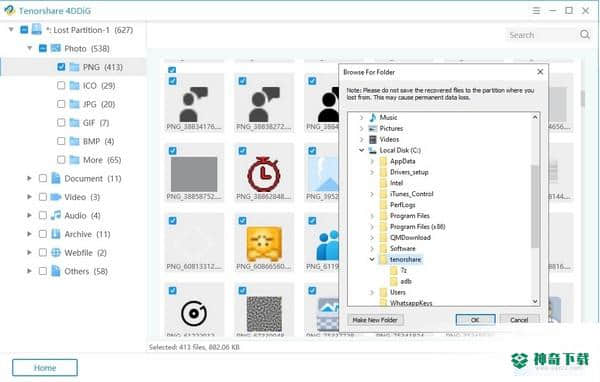Click the Webfile globe icon
The image size is (600, 382).
pyautogui.click(x=56, y=253)
